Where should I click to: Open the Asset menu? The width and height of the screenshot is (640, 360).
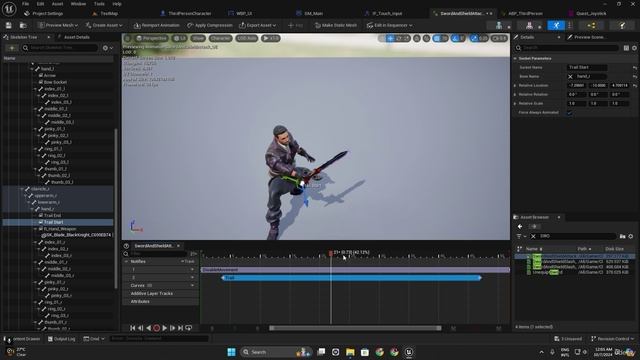pos(57,4)
